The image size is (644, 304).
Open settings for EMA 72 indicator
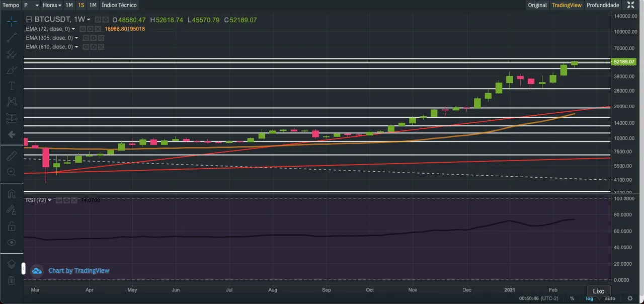(90, 29)
